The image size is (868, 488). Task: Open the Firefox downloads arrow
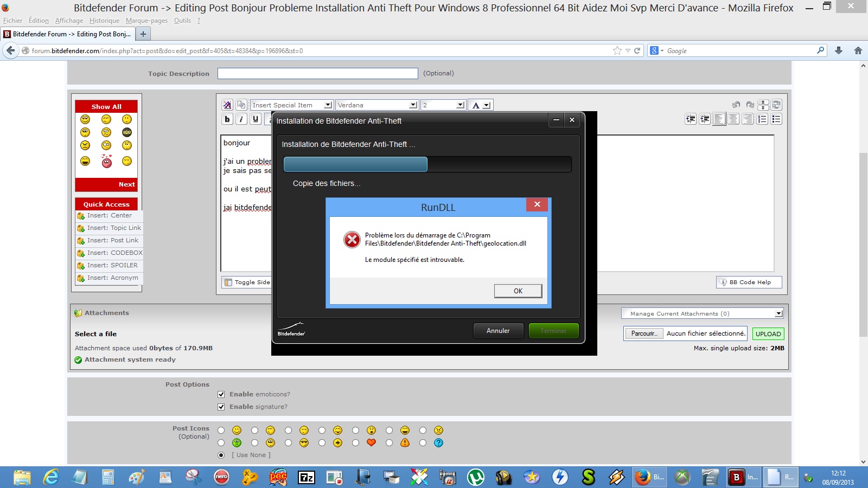(839, 50)
